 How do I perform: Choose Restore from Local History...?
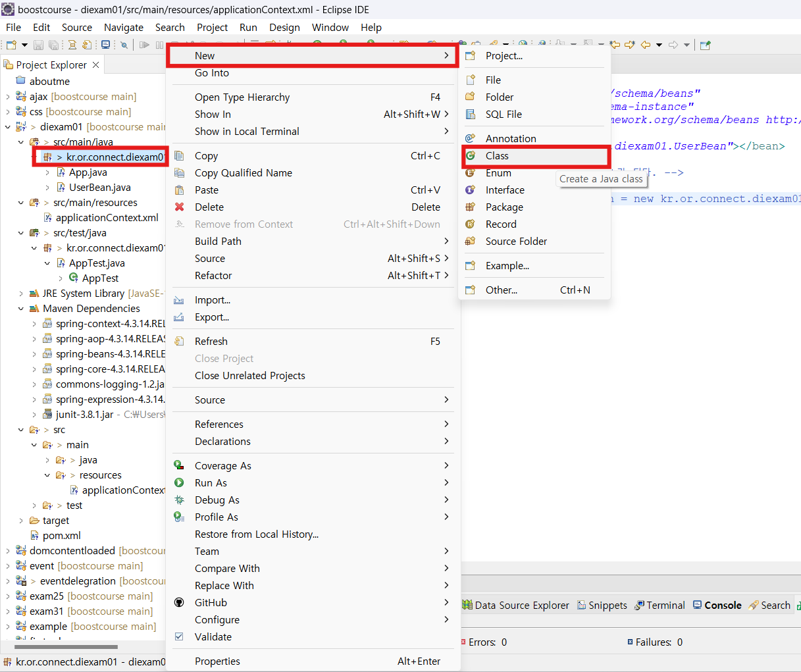point(313,534)
